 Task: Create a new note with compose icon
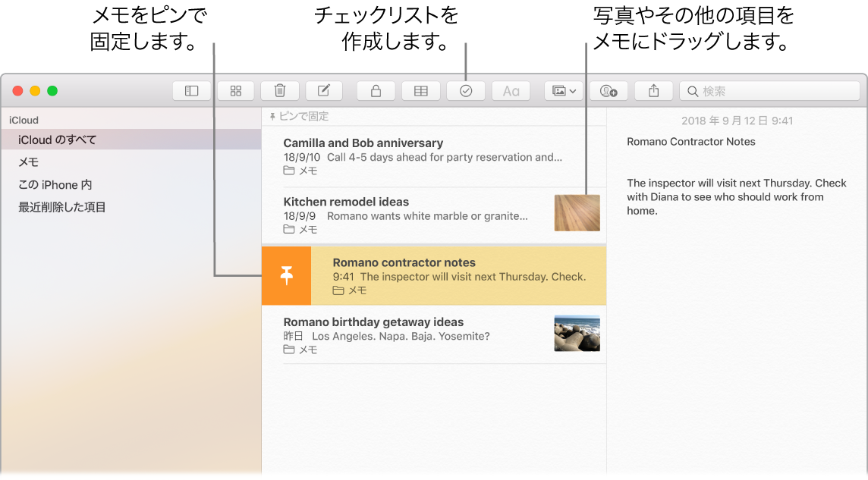point(324,91)
